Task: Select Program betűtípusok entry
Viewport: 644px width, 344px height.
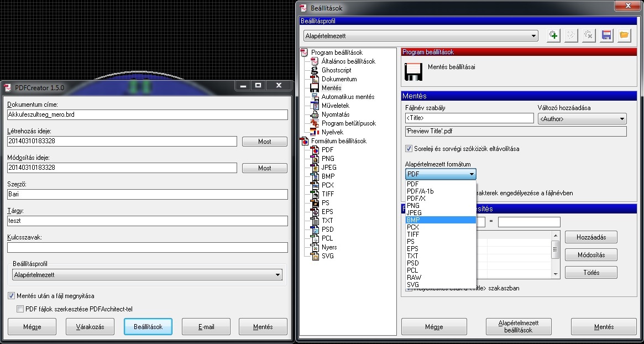Action: (348, 123)
